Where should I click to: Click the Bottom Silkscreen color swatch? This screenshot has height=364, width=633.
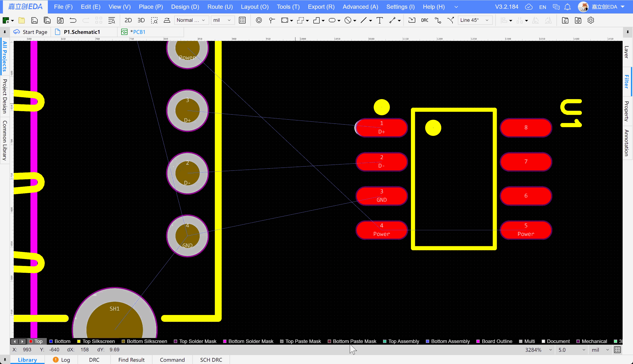coord(123,341)
